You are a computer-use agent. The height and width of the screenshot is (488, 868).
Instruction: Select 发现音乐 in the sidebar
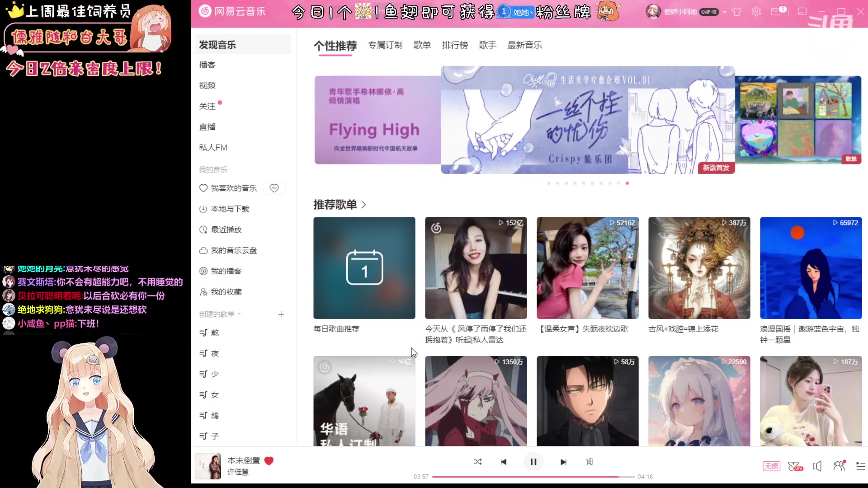click(x=243, y=44)
